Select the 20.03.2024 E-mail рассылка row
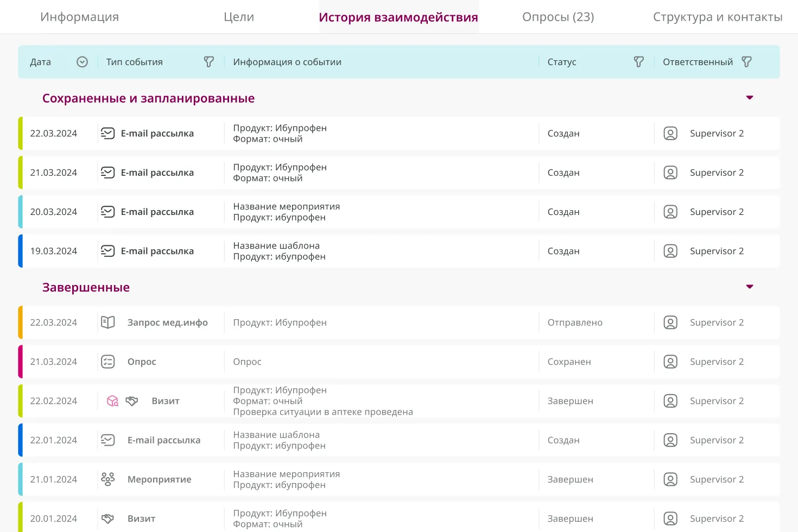Screen dimensions: 798x532 (x=380, y=212)
